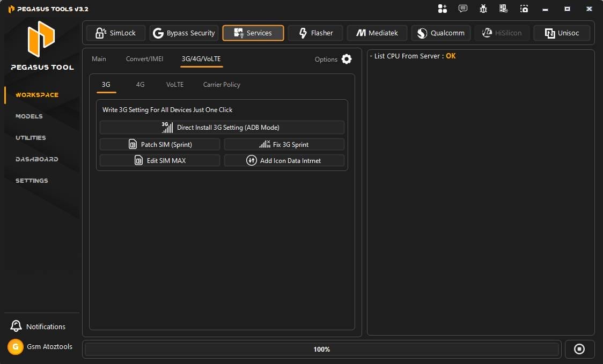Image resolution: width=603 pixels, height=364 pixels.
Task: Switch to the Qualcomm module
Action: (x=440, y=33)
